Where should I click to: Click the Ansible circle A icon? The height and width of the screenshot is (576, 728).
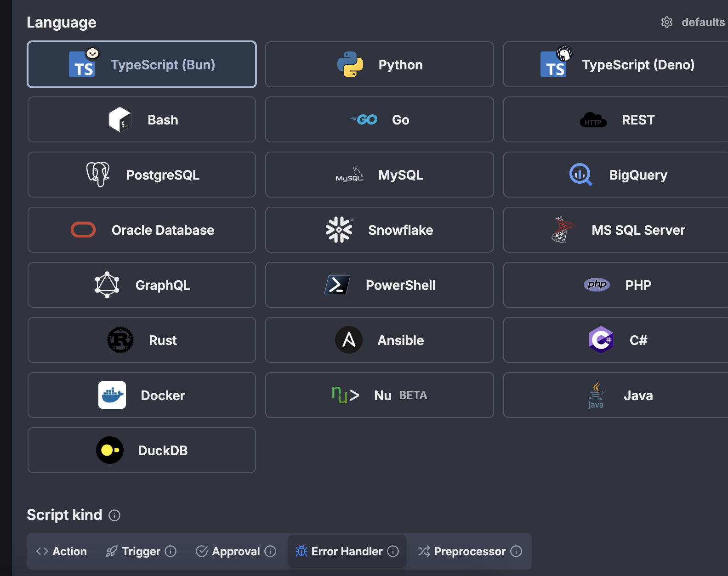click(x=349, y=340)
